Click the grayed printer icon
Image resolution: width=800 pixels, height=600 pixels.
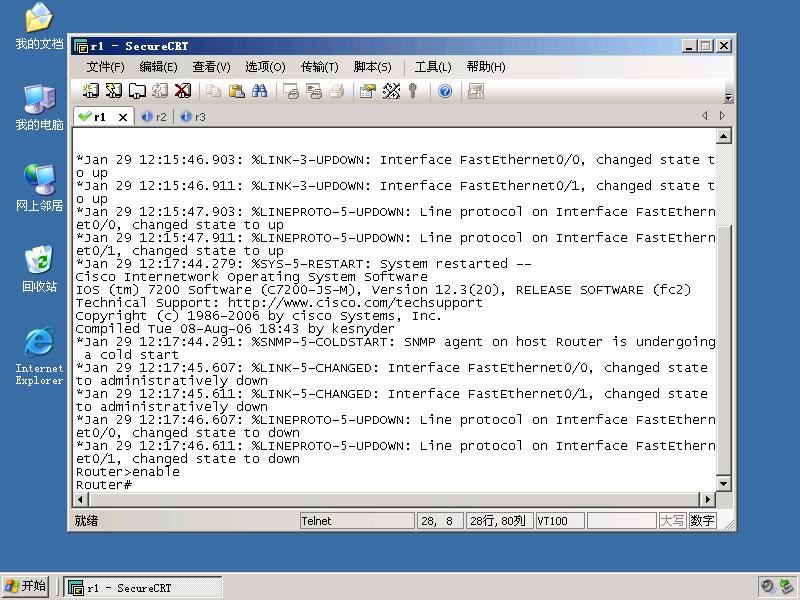pos(337,91)
